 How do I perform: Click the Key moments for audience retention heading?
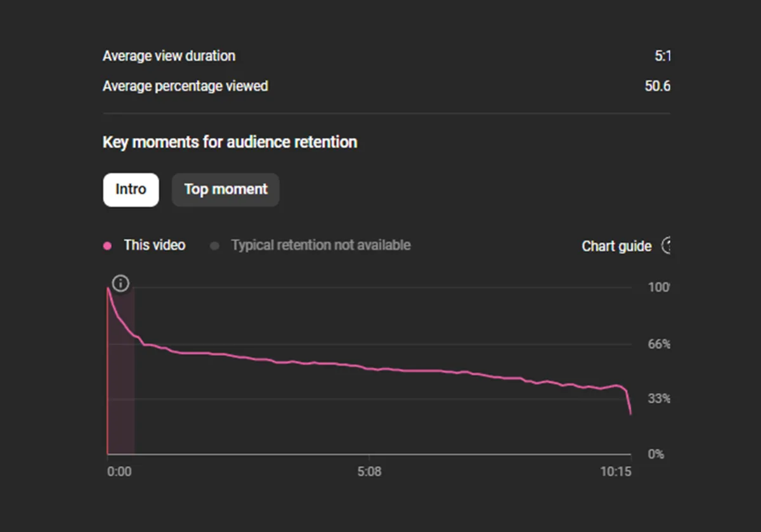click(230, 142)
